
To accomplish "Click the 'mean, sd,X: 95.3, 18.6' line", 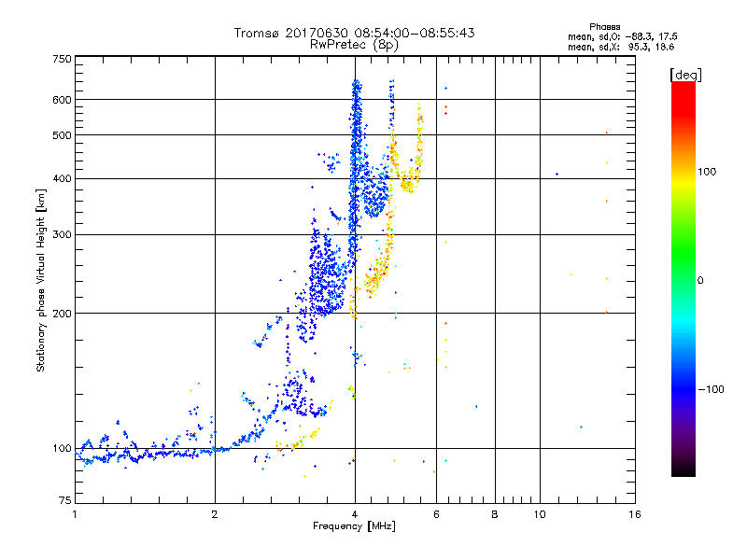I will [621, 47].
